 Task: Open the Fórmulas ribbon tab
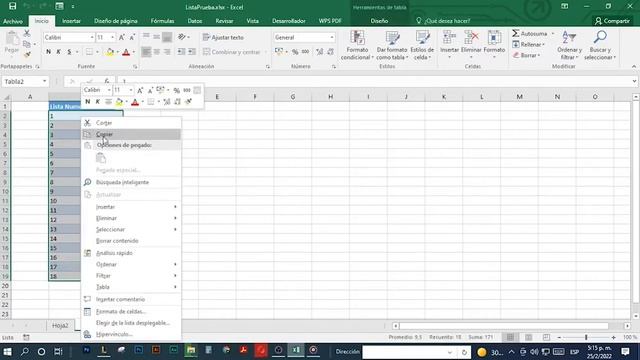tap(162, 21)
